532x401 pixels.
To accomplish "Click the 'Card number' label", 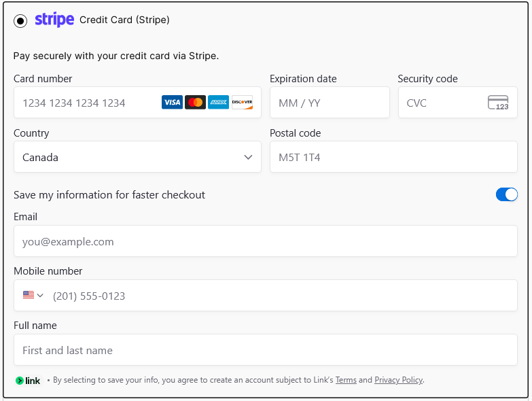I will point(43,79).
